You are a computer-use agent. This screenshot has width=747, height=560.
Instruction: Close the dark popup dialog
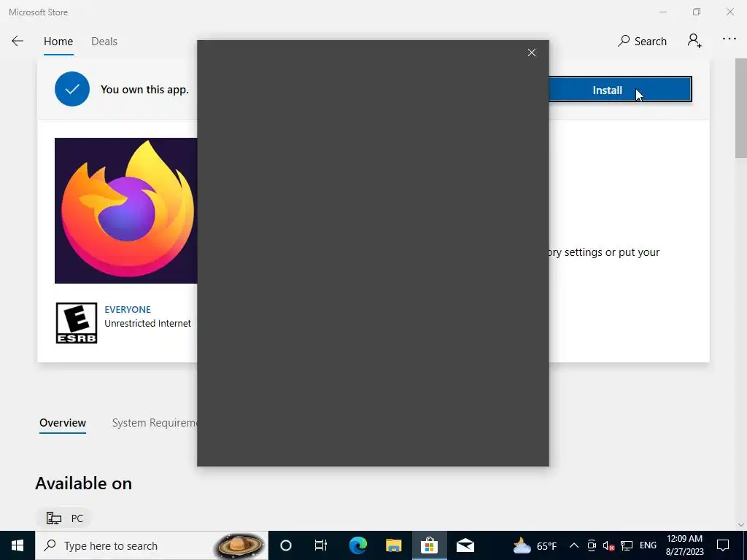[532, 52]
